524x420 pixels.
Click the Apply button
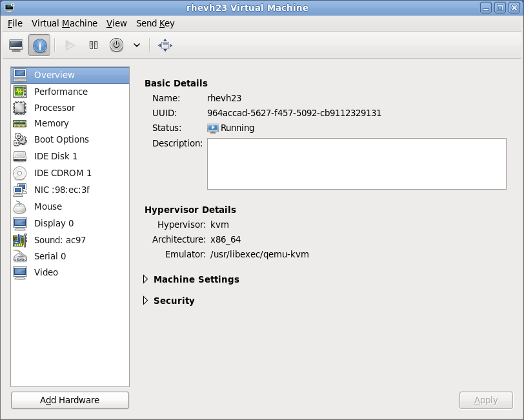[486, 400]
